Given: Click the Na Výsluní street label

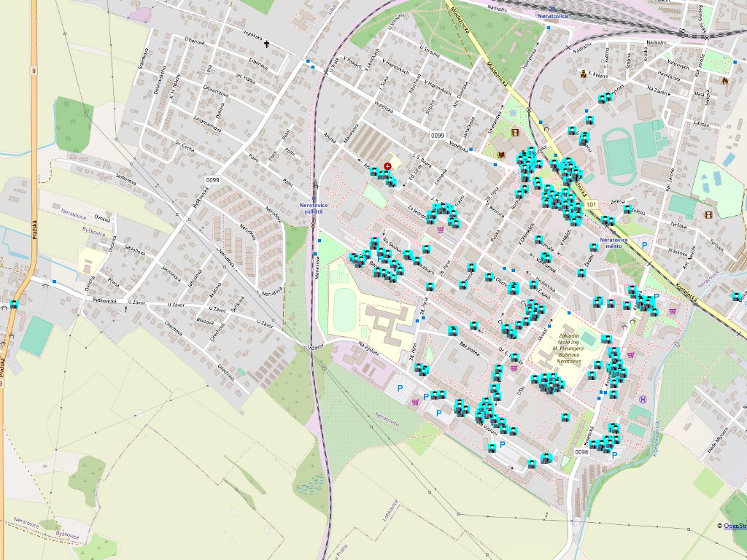Looking at the screenshot, I should pyautogui.click(x=368, y=349).
